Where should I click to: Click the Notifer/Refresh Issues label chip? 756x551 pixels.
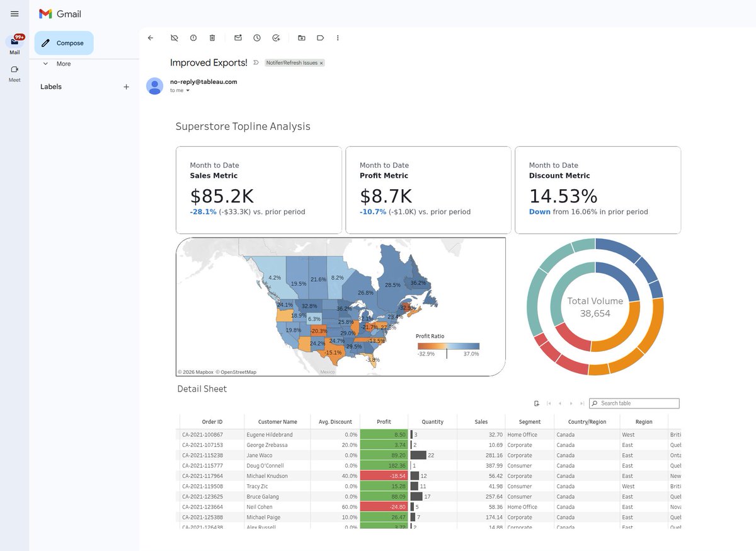(x=292, y=63)
